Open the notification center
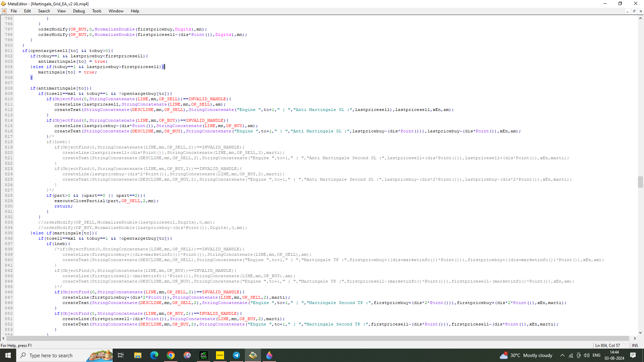644x362 pixels. [633, 355]
